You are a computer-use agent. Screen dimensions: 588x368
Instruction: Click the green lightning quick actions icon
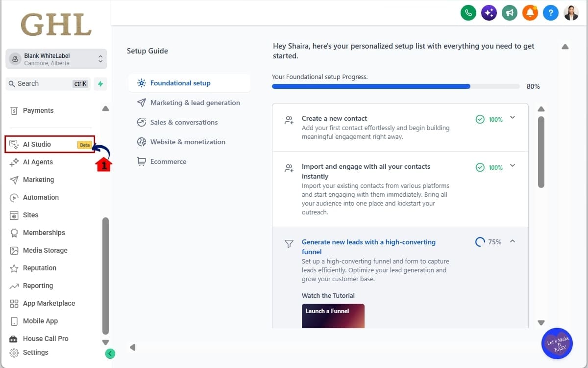(x=100, y=84)
